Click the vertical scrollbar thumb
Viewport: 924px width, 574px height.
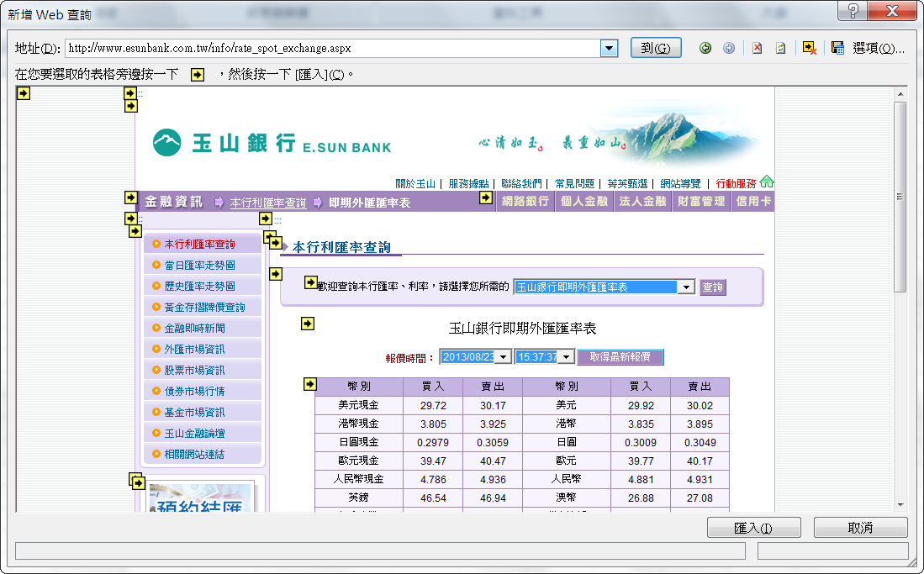(x=900, y=197)
